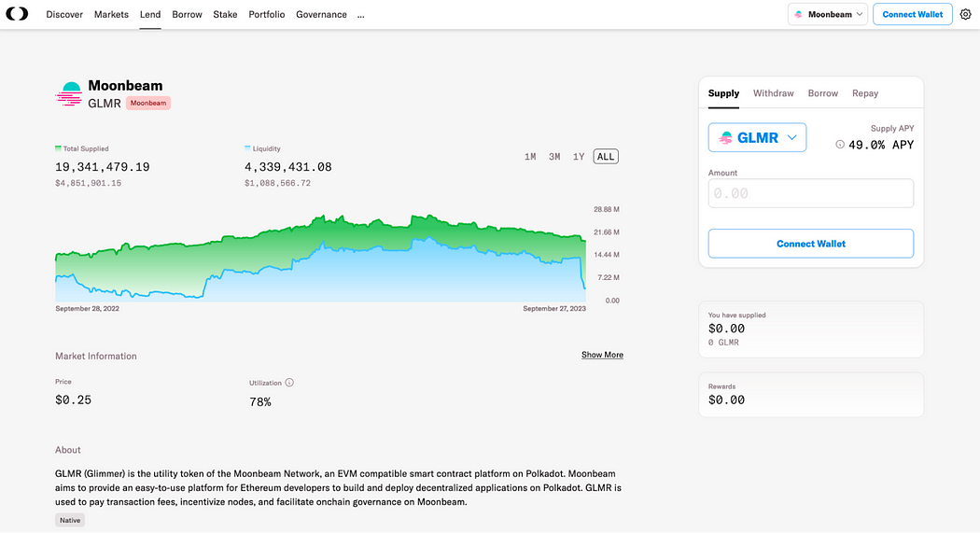Click the blue Liquidity legend swatch

[247, 148]
